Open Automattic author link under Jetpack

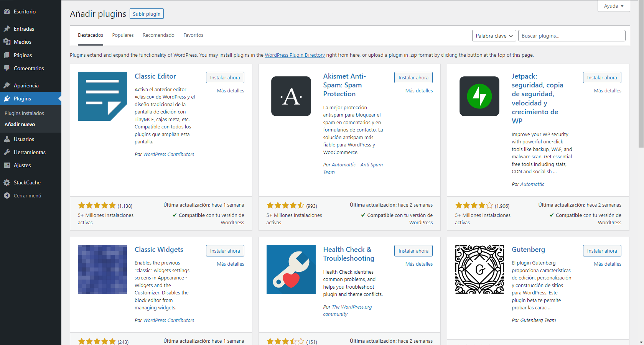(x=532, y=184)
